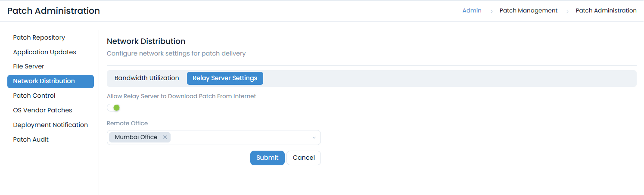Open Patch Repository in sidebar
The width and height of the screenshot is (644, 195).
39,37
